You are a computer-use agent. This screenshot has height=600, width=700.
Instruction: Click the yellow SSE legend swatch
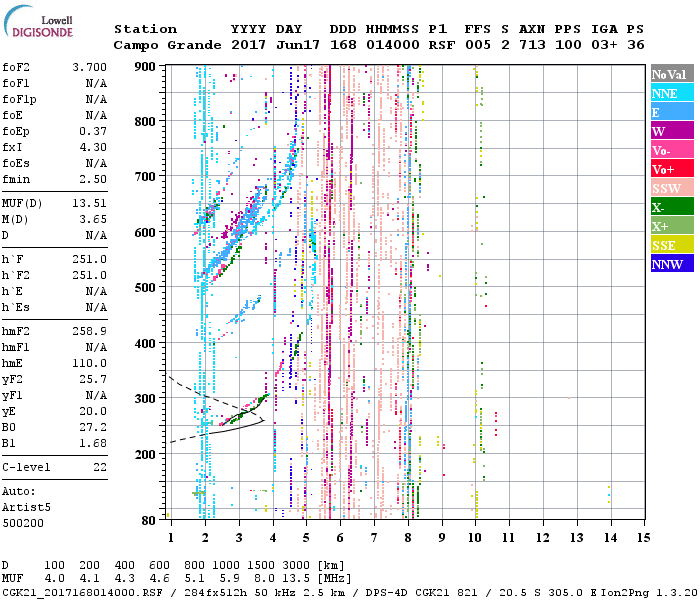tap(669, 245)
